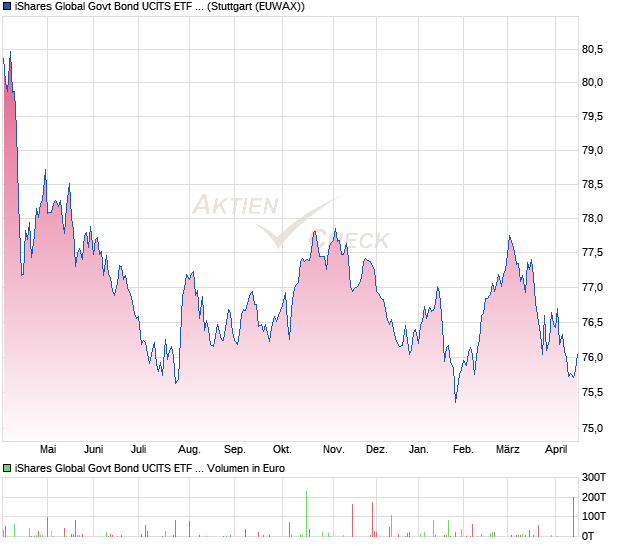Click the green legend square for the volume chart
Screen dimensions: 620x546
(x=7, y=469)
